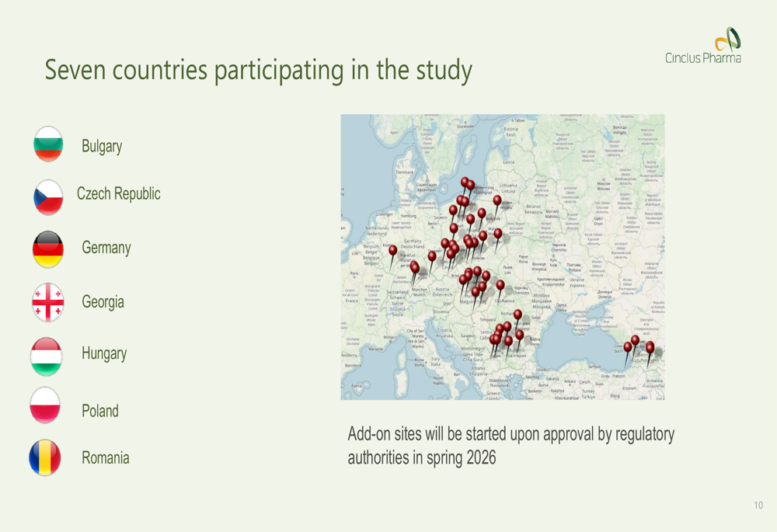Click the Cinclus Pharma logo
Screen dimensions: 777x532
click(x=703, y=47)
